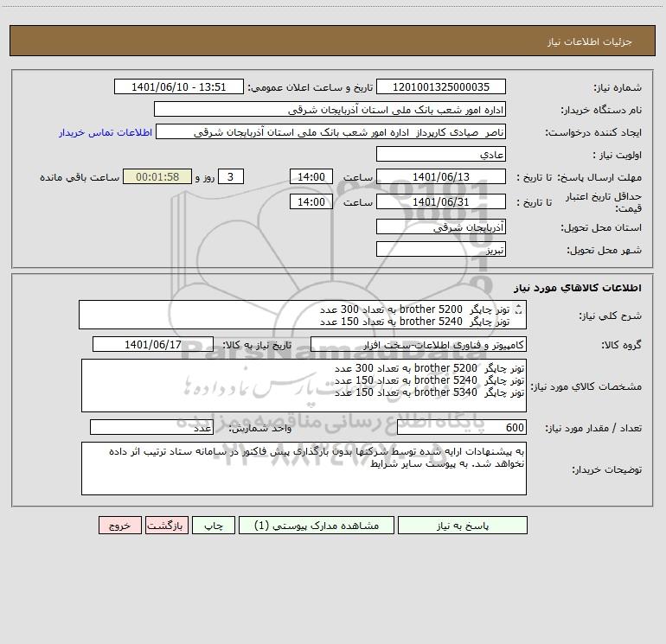Open اطلاعات تماس خریدار link

pos(106,132)
